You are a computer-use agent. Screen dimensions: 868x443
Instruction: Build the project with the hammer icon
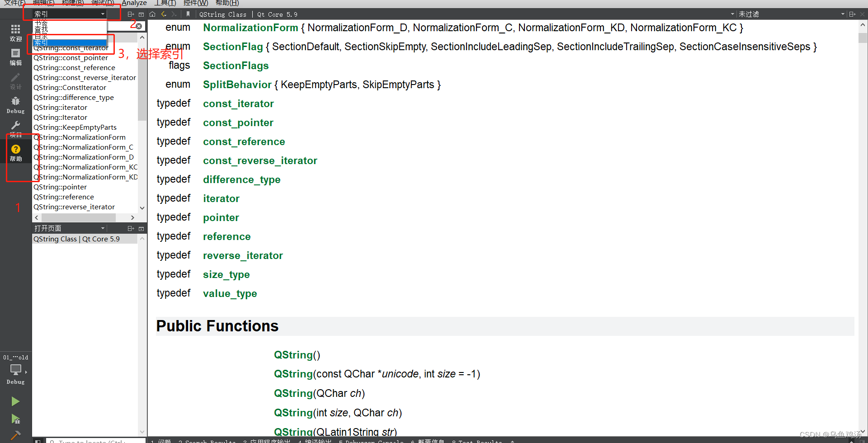tap(15, 435)
